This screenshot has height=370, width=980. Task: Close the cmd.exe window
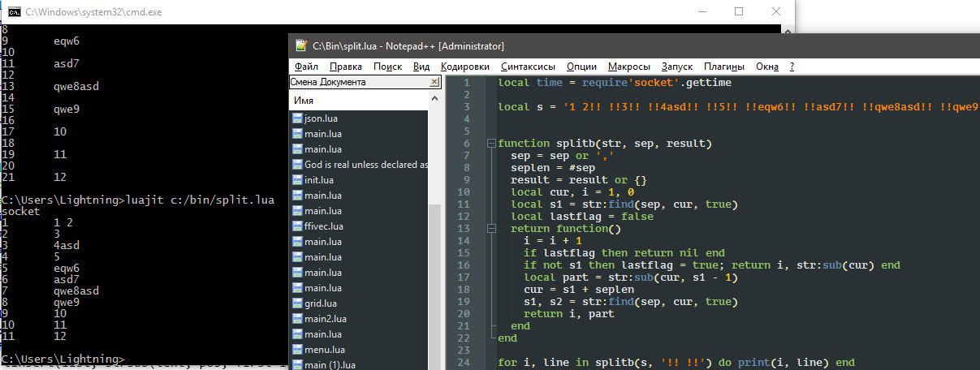(776, 11)
